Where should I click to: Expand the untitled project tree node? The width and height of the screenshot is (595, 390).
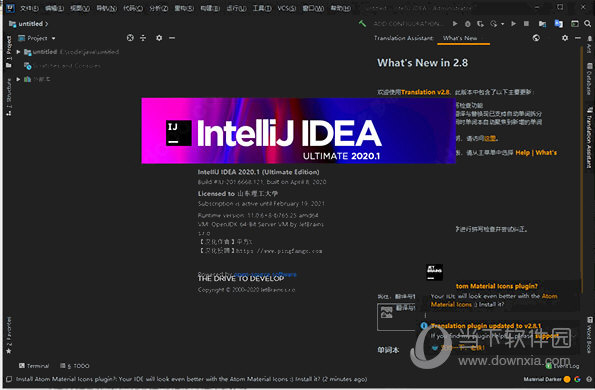pyautogui.click(x=18, y=52)
